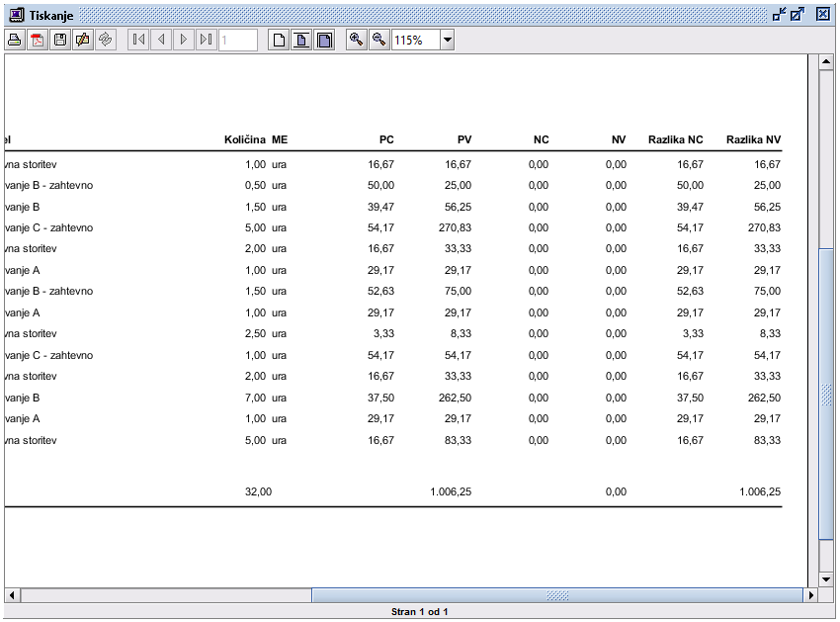Zoom in with the magnifier plus icon

(x=356, y=40)
